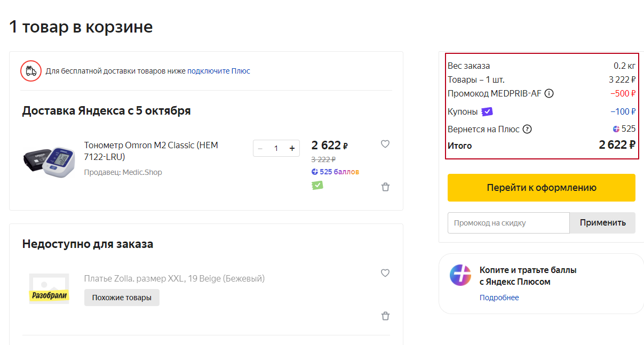Delete the Omron tonometer from cart

pos(385,187)
